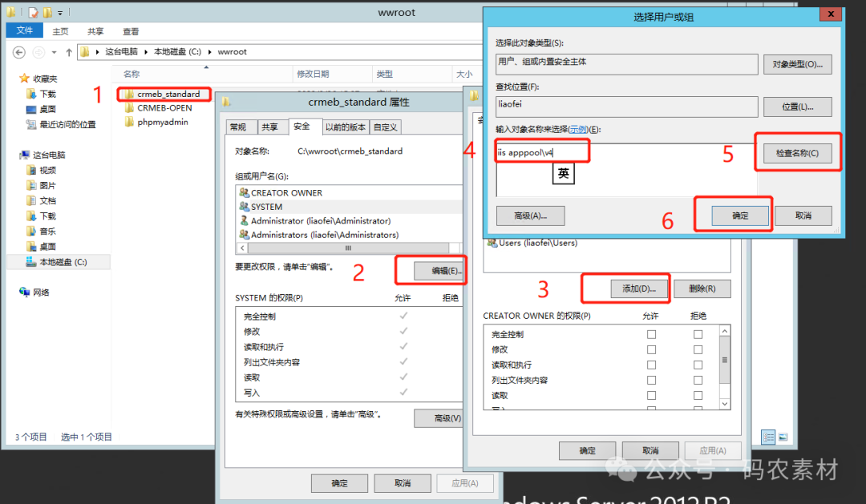Click the Explorer forward arrow button
Viewport: 866px width, 504px height.
coord(38,52)
